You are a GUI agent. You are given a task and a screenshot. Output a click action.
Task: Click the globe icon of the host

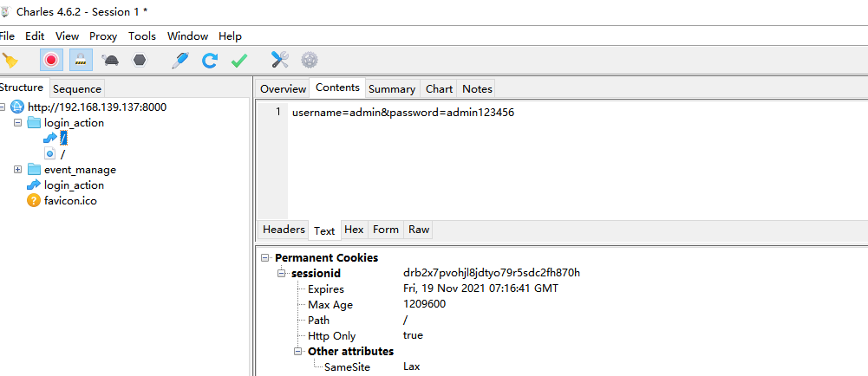tap(17, 107)
